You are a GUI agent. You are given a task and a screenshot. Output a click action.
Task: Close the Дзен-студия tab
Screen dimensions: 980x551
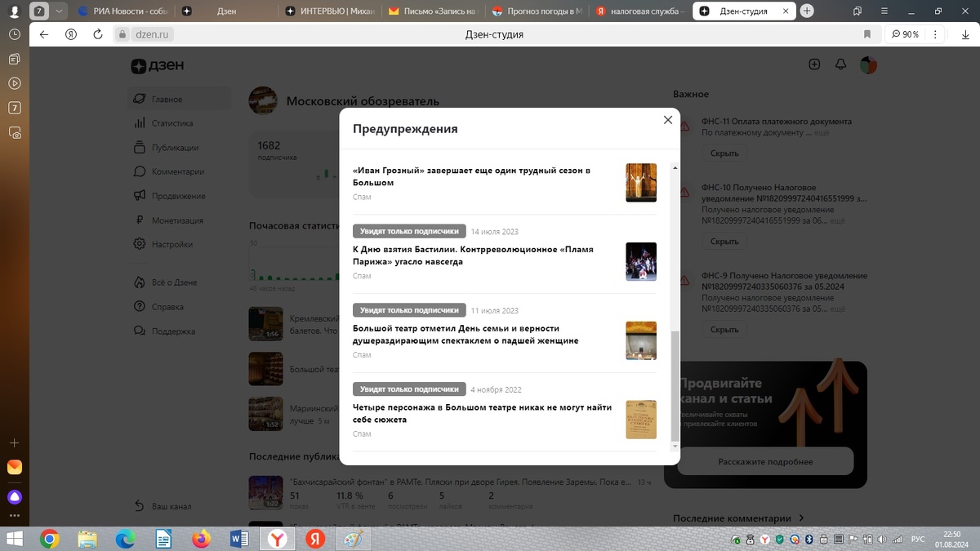785,11
